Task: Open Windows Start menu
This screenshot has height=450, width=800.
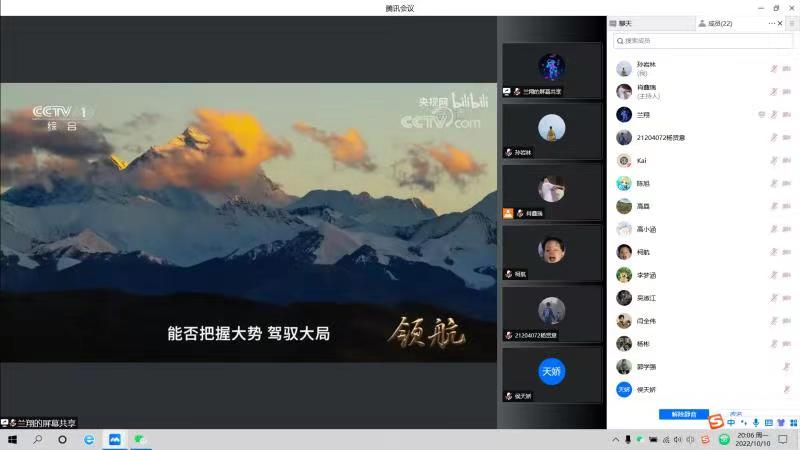Action: 13,439
